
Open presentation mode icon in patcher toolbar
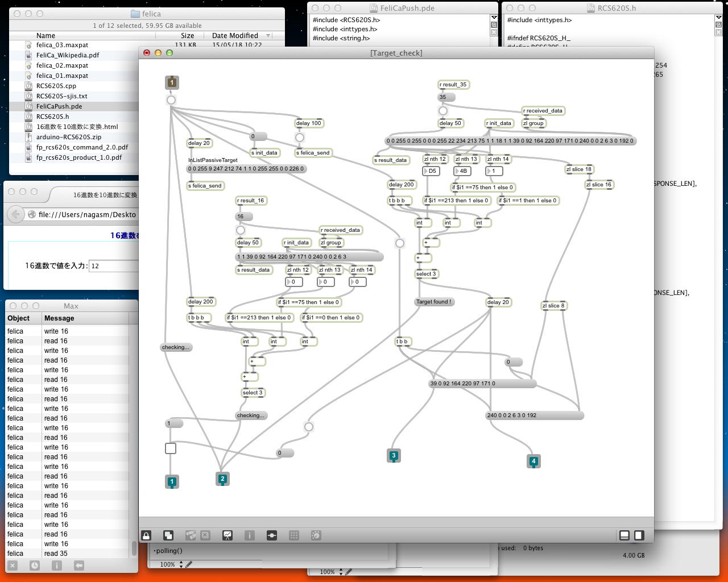227,535
